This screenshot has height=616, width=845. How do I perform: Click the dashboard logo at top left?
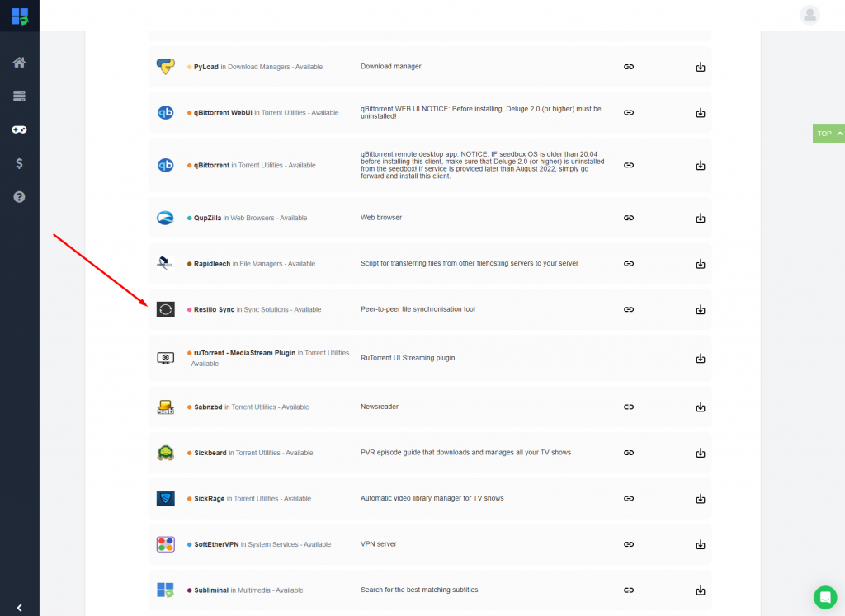click(20, 16)
